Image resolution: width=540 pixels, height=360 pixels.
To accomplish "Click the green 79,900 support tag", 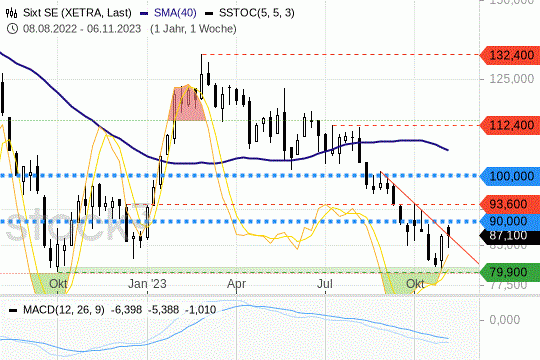I will click(510, 272).
